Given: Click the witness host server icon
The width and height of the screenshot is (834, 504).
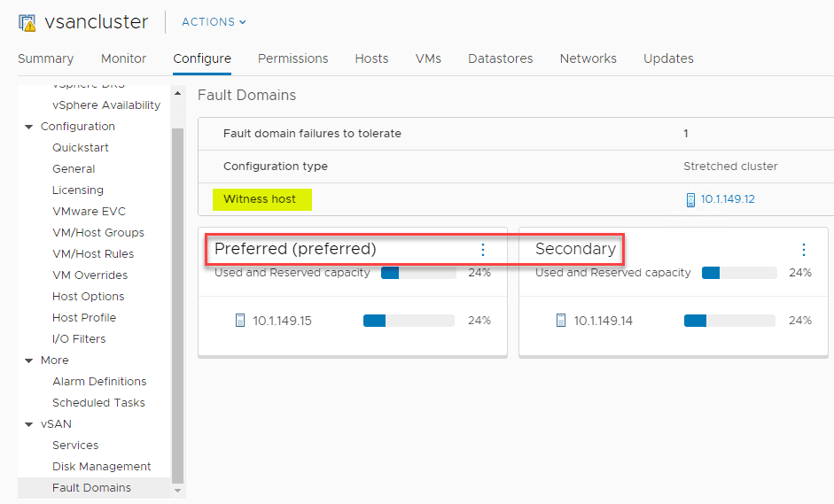Looking at the screenshot, I should point(690,199).
